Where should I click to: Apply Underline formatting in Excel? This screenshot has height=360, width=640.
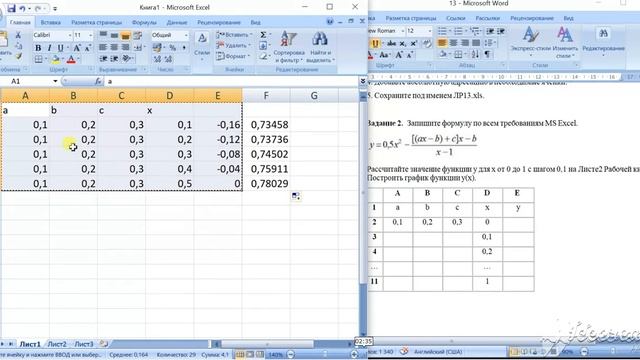[x=60, y=48]
